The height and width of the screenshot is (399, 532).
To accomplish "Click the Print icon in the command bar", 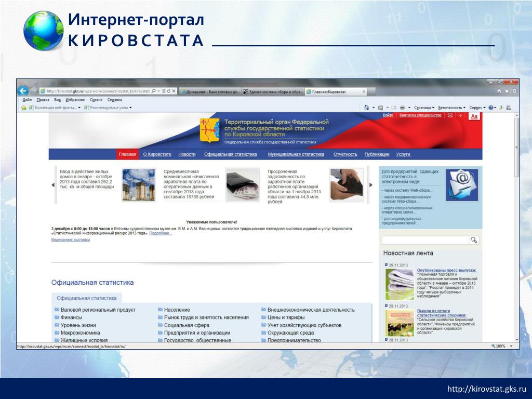I will 403,108.
